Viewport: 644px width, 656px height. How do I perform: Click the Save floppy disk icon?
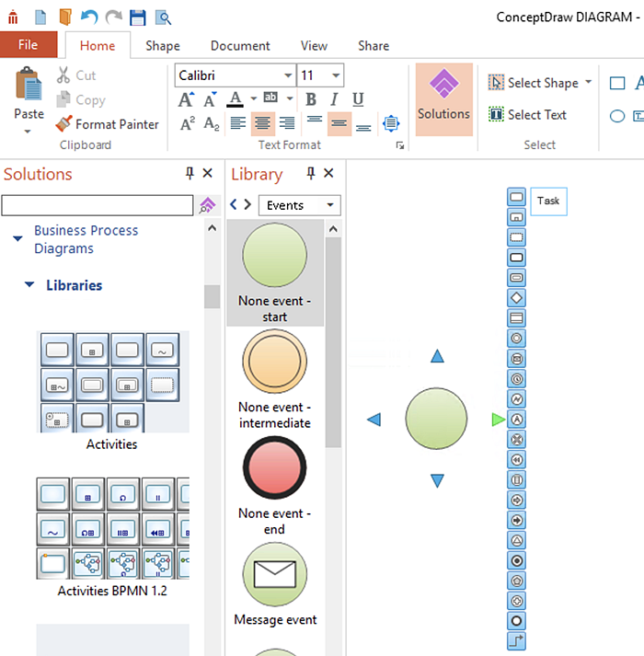click(x=138, y=17)
